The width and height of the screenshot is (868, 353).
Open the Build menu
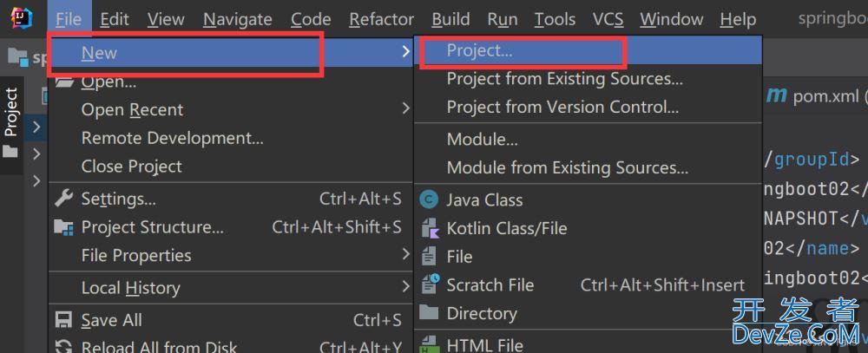450,20
